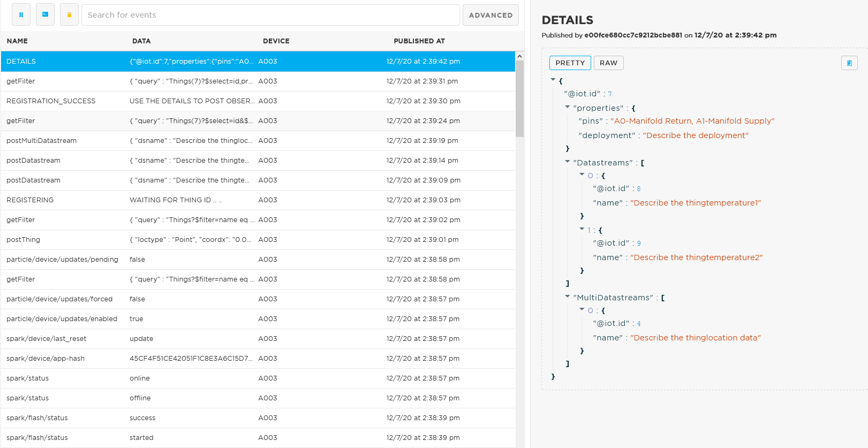Select the DETAILS event row
This screenshot has height=448, width=868.
(x=258, y=62)
